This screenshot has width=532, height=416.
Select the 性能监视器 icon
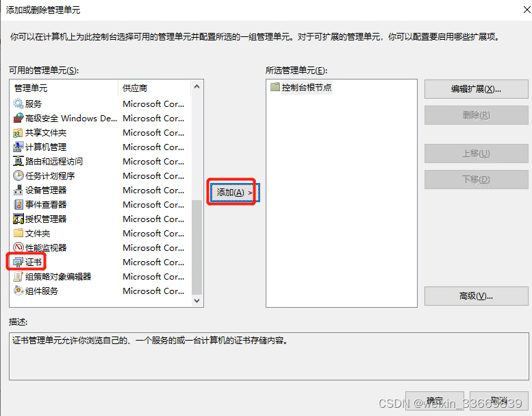click(x=18, y=247)
